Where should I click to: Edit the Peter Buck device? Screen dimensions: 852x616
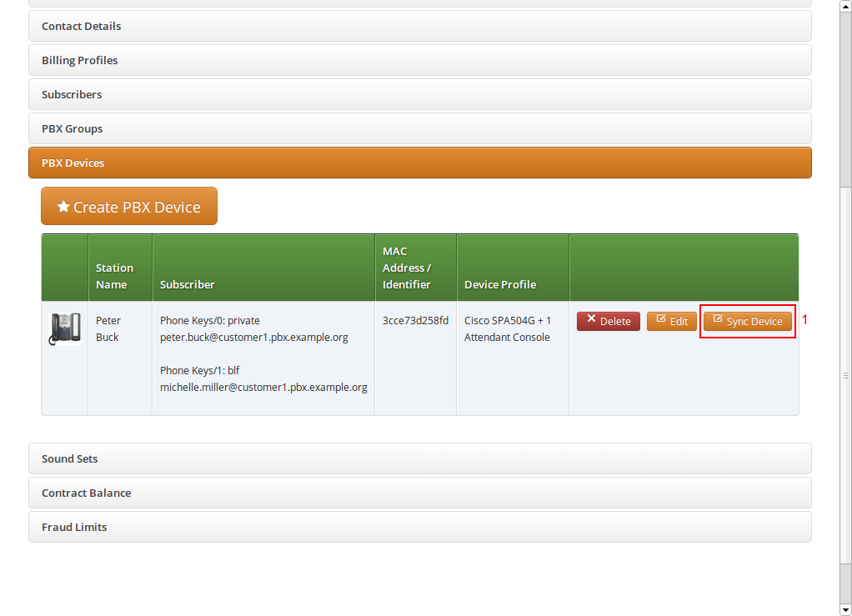pos(672,321)
